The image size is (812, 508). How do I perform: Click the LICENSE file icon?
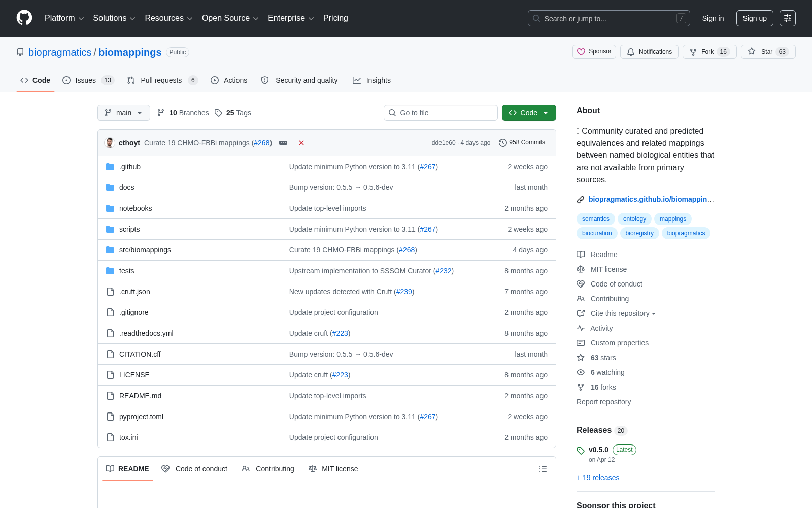[110, 375]
